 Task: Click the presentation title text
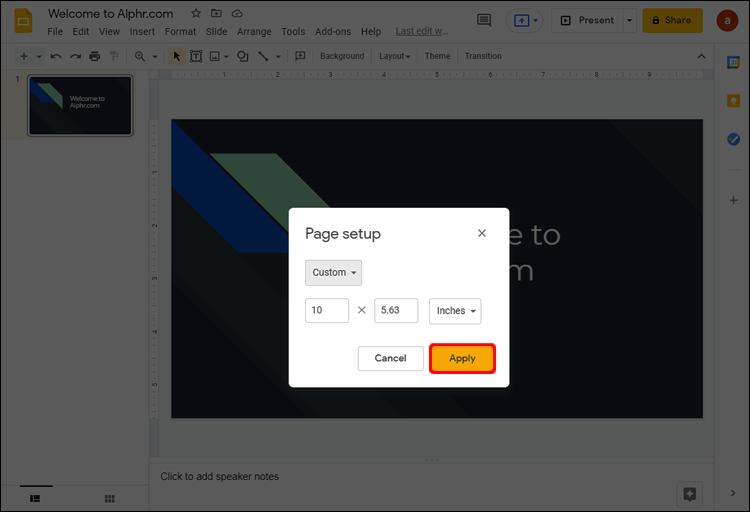point(110,14)
